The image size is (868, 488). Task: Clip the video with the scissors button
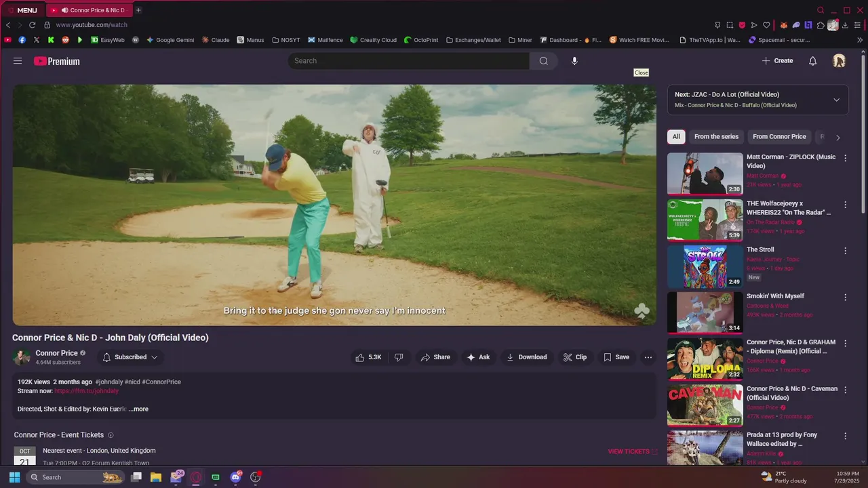[x=575, y=357]
